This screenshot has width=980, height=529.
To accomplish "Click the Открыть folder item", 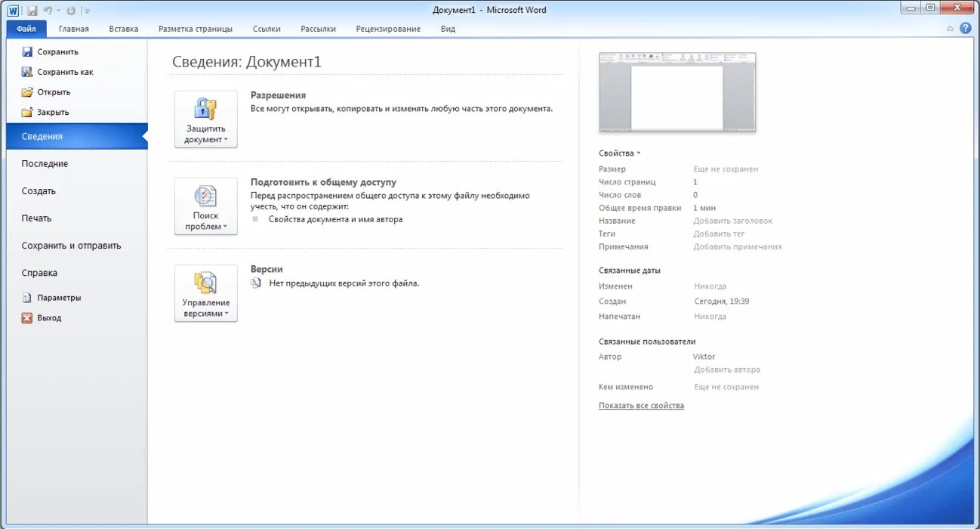I will point(46,92).
